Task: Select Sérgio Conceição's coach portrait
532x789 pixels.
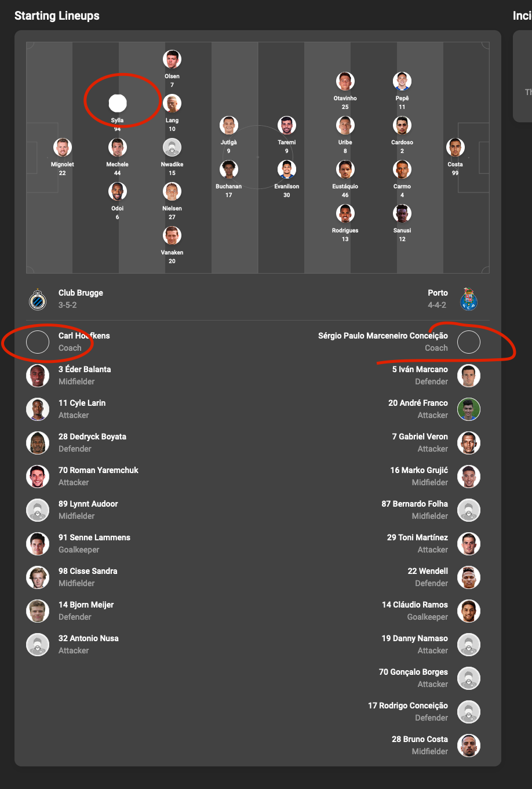Action: click(x=468, y=342)
